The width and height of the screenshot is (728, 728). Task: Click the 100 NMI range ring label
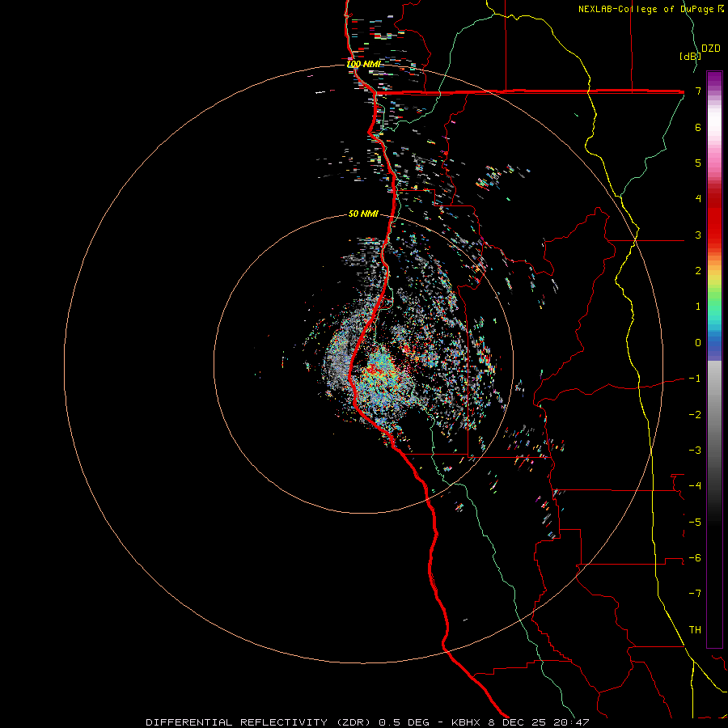(x=364, y=64)
